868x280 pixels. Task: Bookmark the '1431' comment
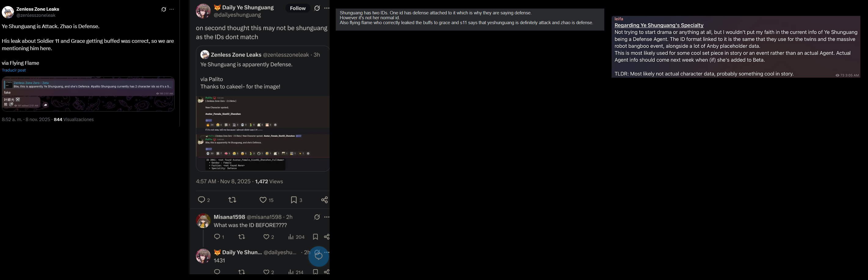[x=315, y=271]
